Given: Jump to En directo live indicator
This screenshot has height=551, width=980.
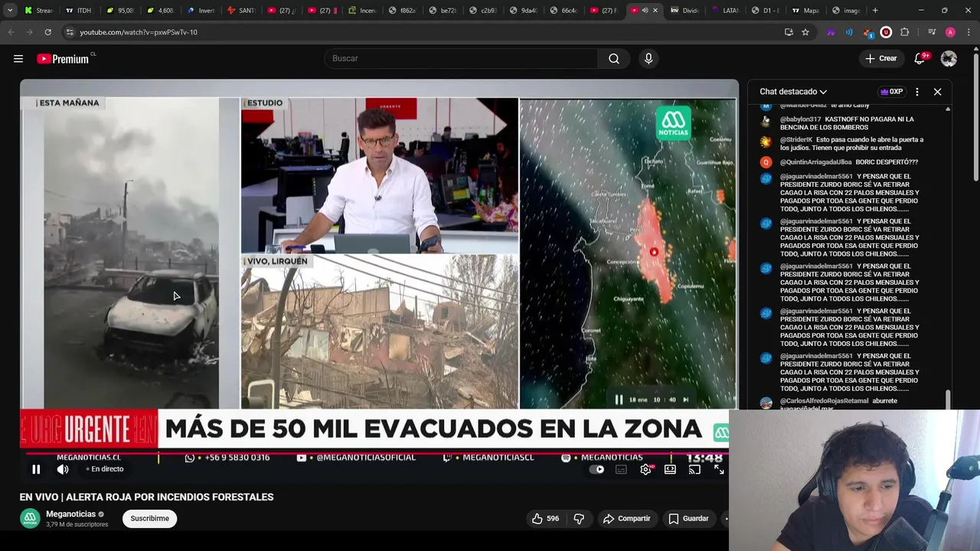Looking at the screenshot, I should (104, 469).
